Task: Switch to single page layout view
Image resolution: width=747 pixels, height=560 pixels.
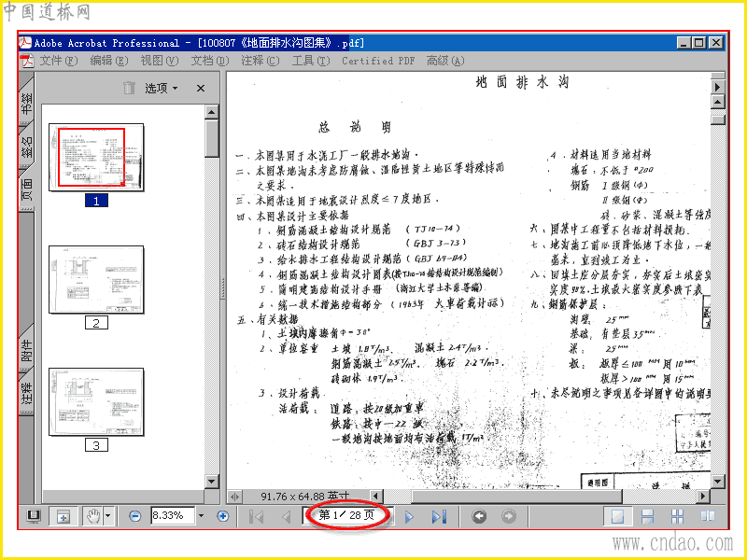Action: pyautogui.click(x=618, y=516)
